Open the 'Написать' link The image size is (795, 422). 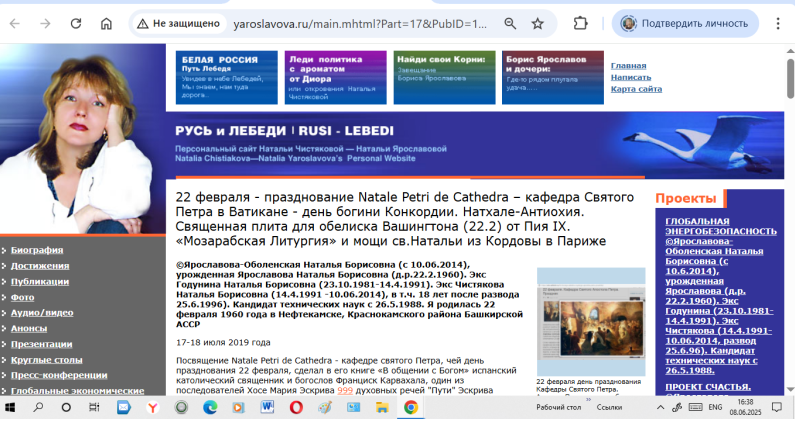(x=631, y=77)
